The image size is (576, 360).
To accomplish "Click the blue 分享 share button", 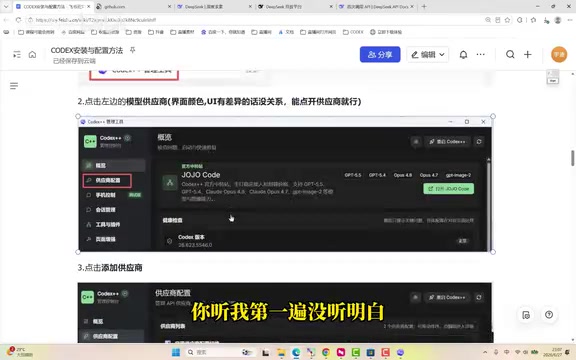I will [x=380, y=55].
